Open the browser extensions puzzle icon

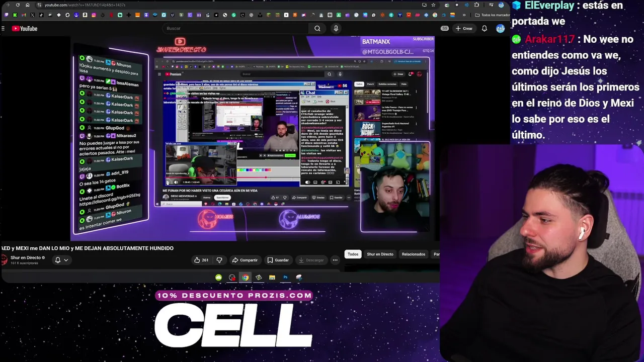pos(477,5)
